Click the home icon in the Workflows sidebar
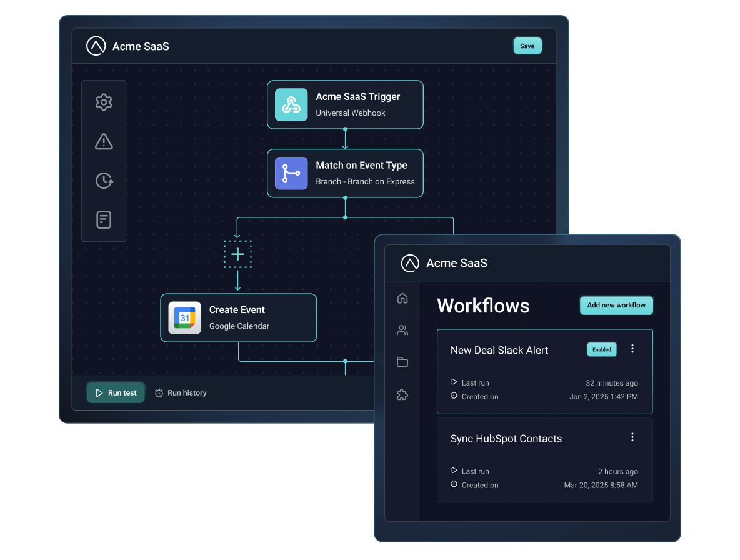This screenshot has width=740, height=560. point(402,298)
